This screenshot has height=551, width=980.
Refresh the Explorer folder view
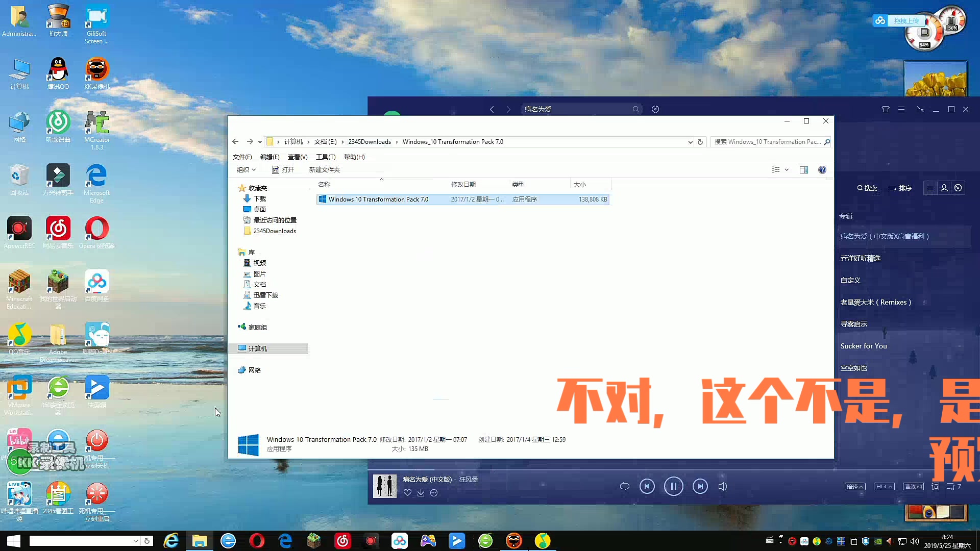pos(700,142)
